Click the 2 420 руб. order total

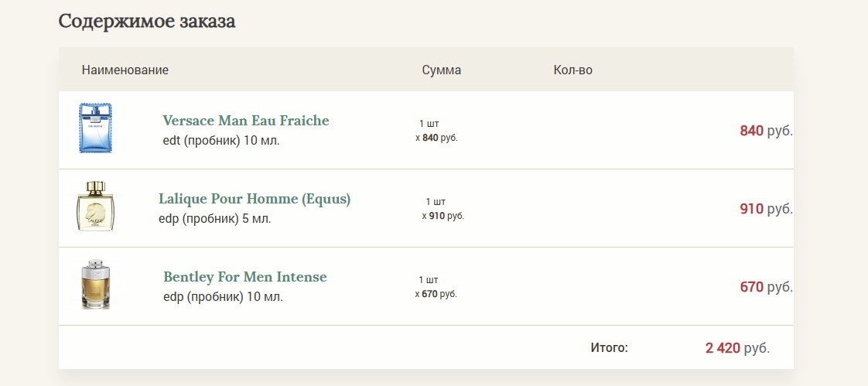[x=737, y=348]
